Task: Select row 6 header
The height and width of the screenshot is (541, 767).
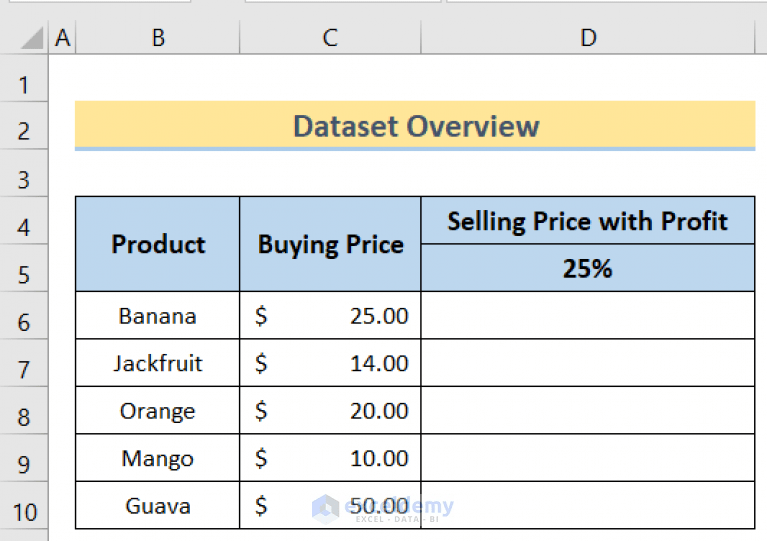Action: point(23,316)
